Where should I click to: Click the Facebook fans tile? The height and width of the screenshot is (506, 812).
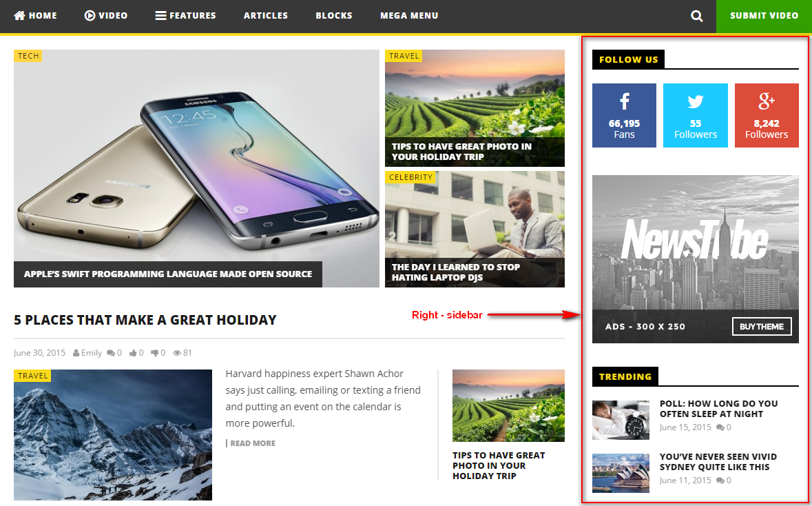(x=624, y=115)
